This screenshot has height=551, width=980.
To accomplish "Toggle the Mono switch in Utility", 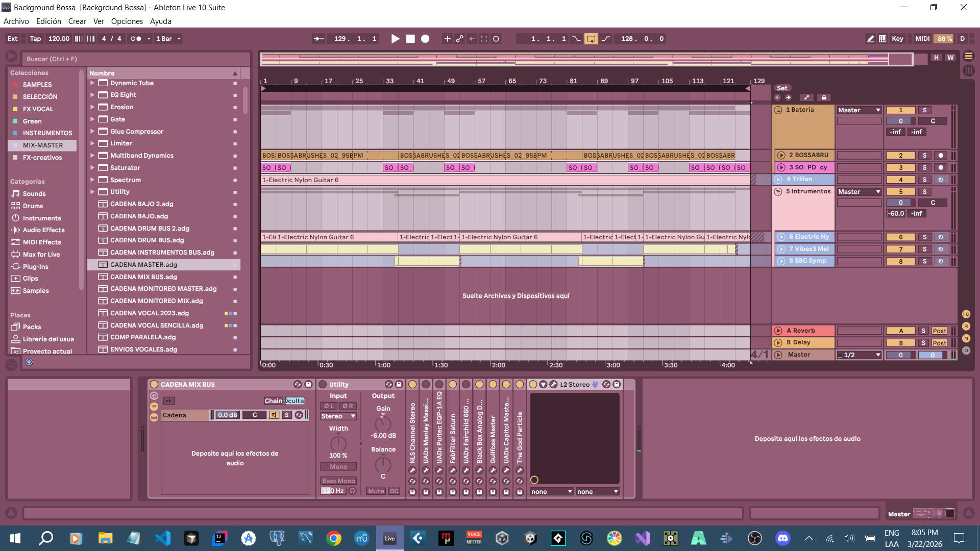I will coord(338,467).
